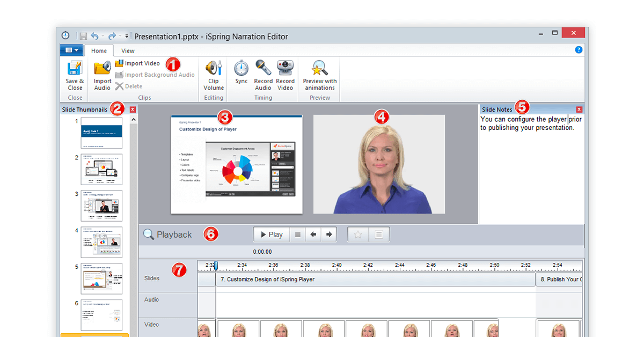This screenshot has height=337, width=644.
Task: Click the slide list button next to the star
Action: point(379,235)
